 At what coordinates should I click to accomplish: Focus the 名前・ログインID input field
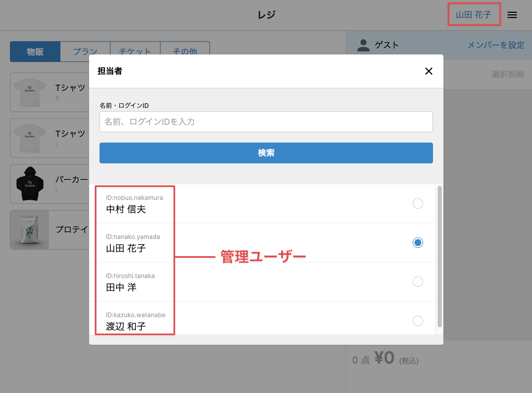point(266,122)
